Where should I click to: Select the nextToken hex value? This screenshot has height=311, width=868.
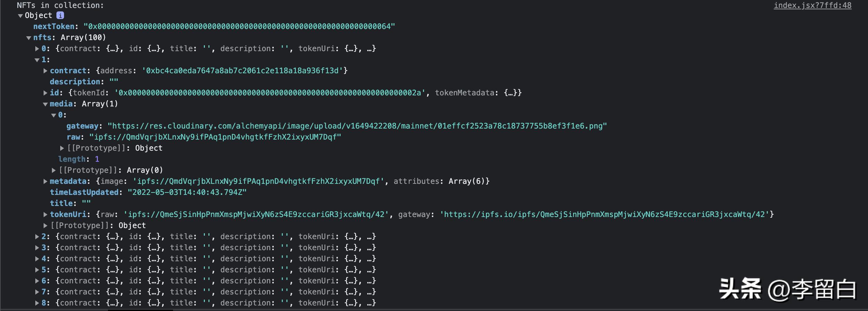coord(239,27)
